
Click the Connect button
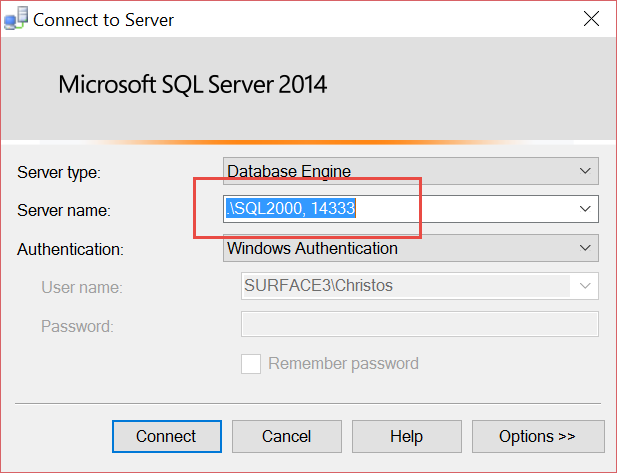[167, 436]
